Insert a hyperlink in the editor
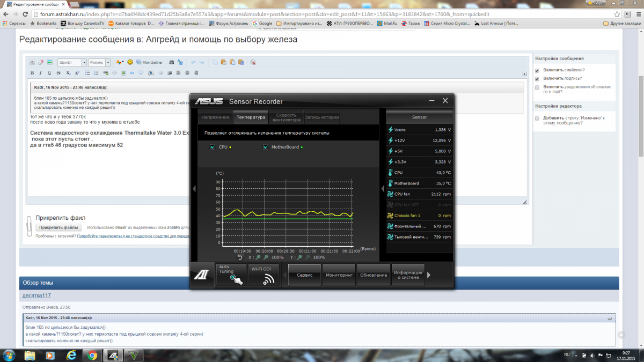 [106, 72]
